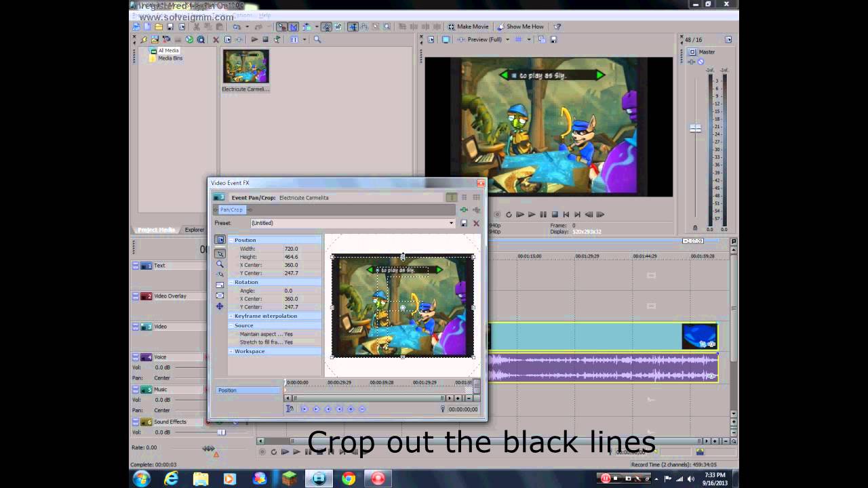Save snapshot of preview to file
Image resolution: width=868 pixels, height=488 pixels.
tap(553, 40)
